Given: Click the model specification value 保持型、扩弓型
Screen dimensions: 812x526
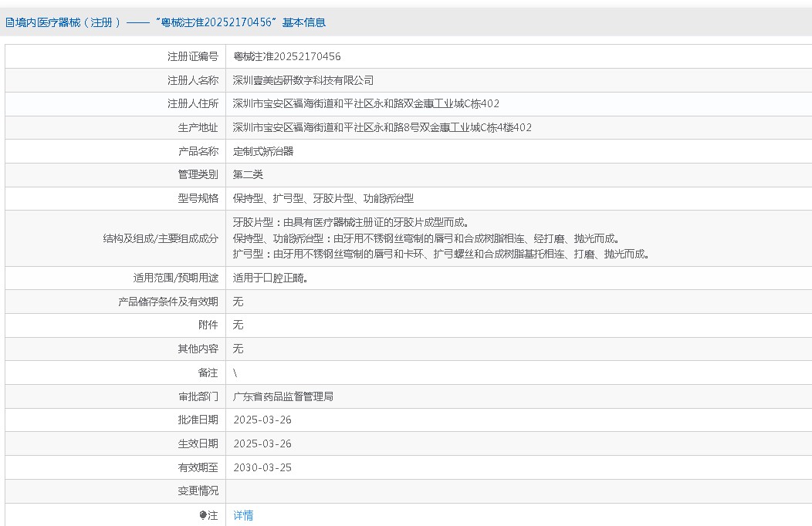Looking at the screenshot, I should pyautogui.click(x=323, y=198).
